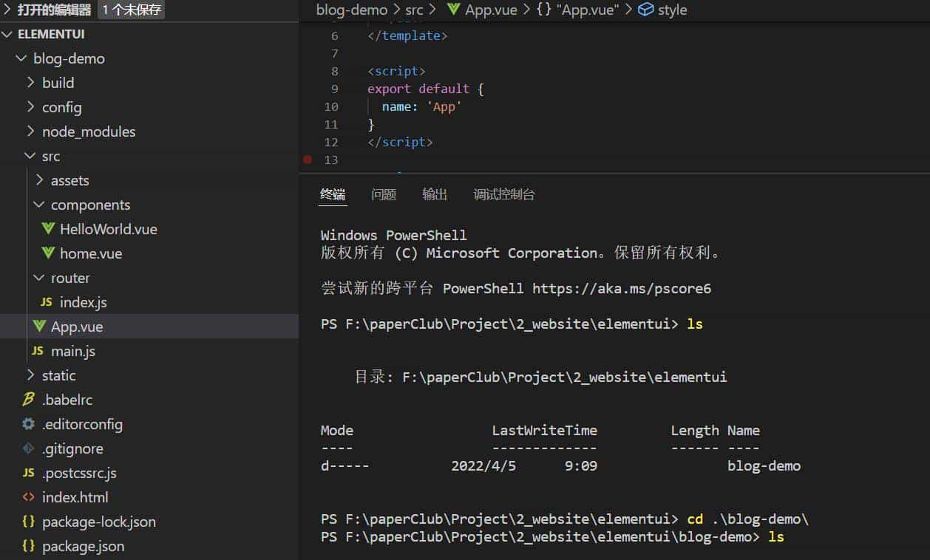Click the Vue icon beside home.vue
Viewport: 930px width, 560px height.
pos(48,253)
